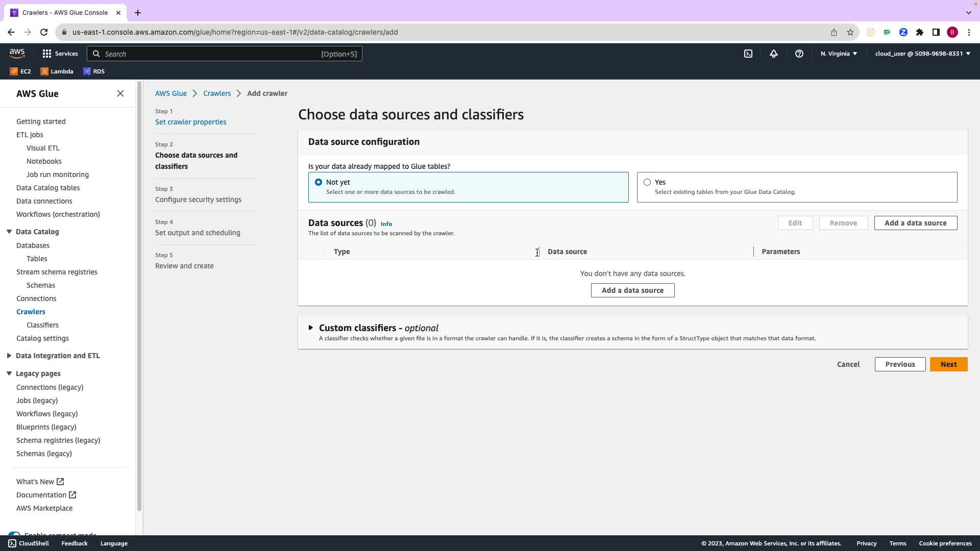Close the AWS Glue side panel
The image size is (980, 551).
[120, 93]
